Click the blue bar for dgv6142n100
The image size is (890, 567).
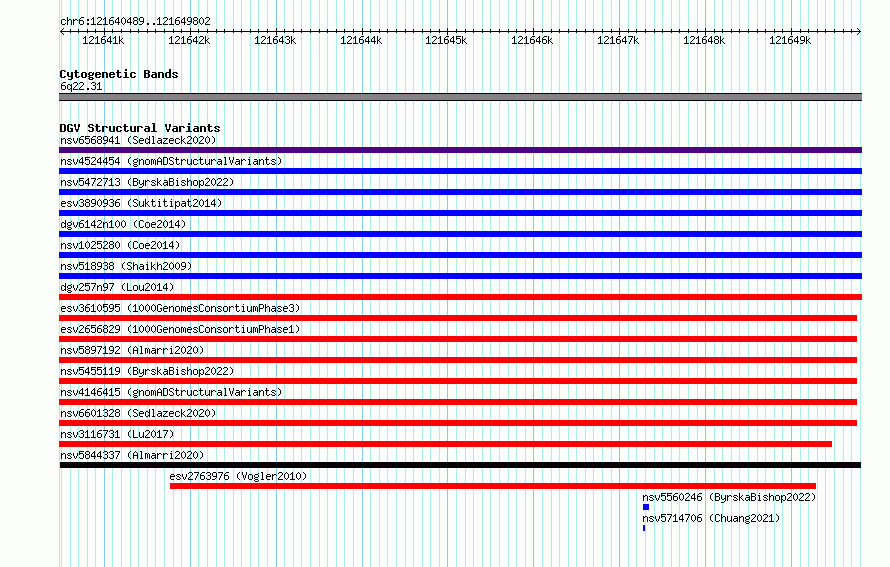click(x=460, y=234)
